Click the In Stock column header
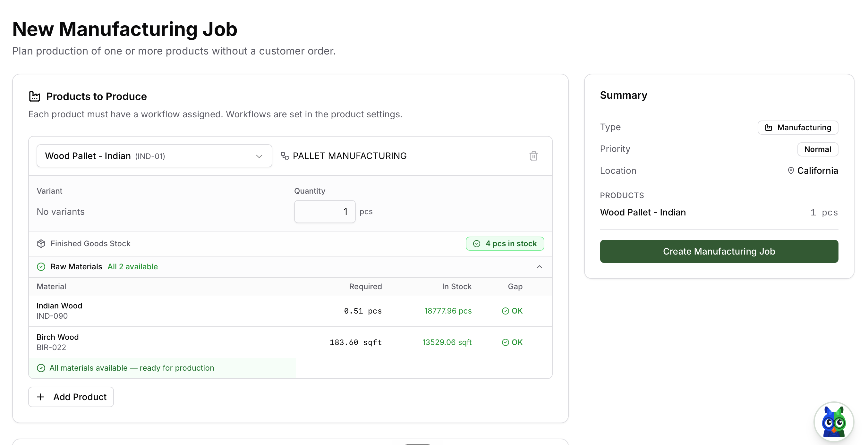 [456, 286]
